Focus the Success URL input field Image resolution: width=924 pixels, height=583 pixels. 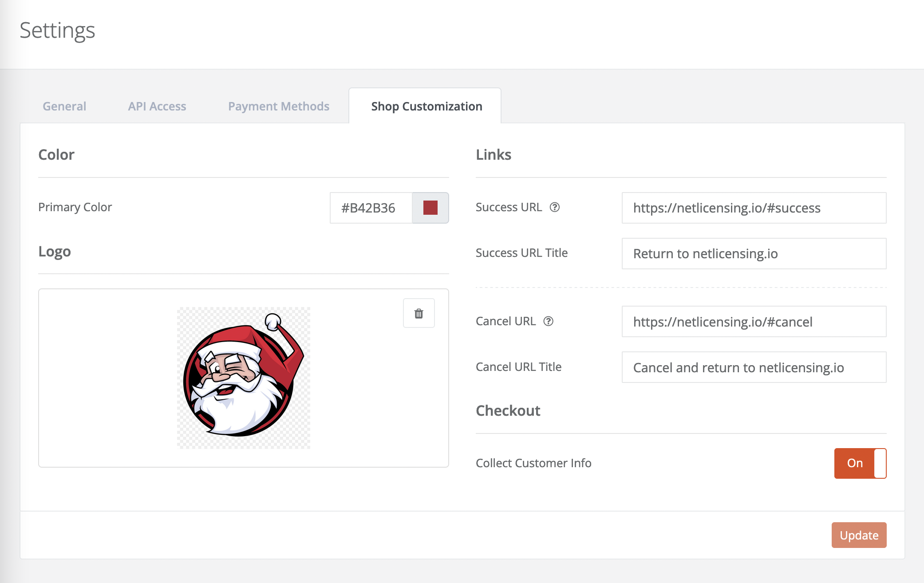[754, 208]
